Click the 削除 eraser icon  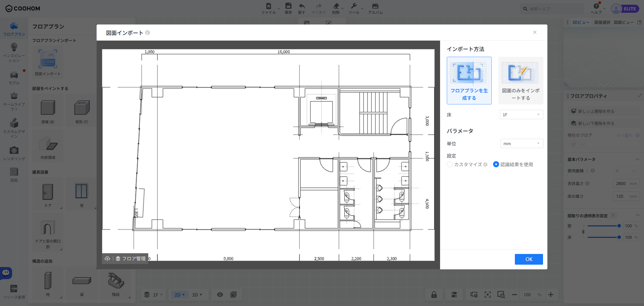tap(336, 6)
